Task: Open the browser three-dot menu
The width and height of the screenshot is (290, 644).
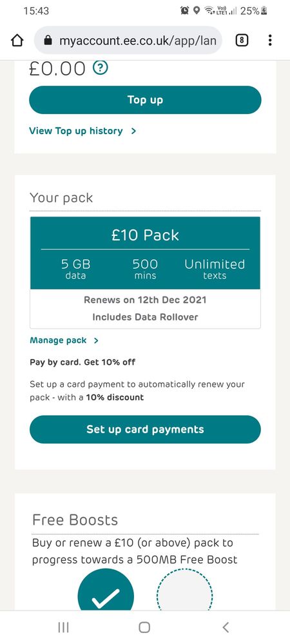Action: 270,40
